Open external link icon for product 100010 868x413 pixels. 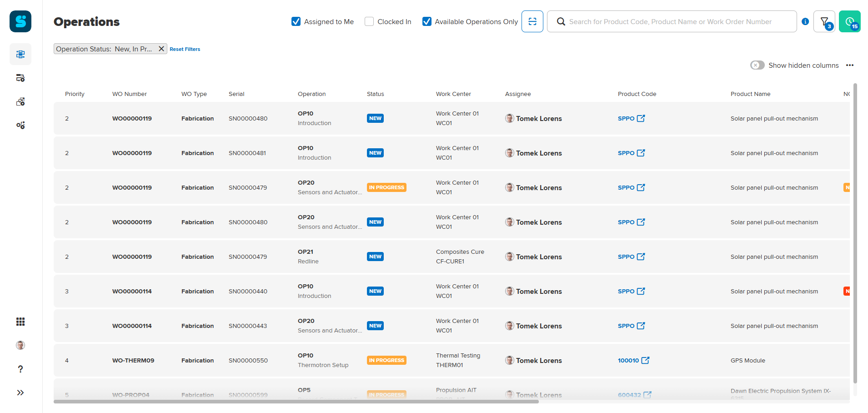coord(645,360)
